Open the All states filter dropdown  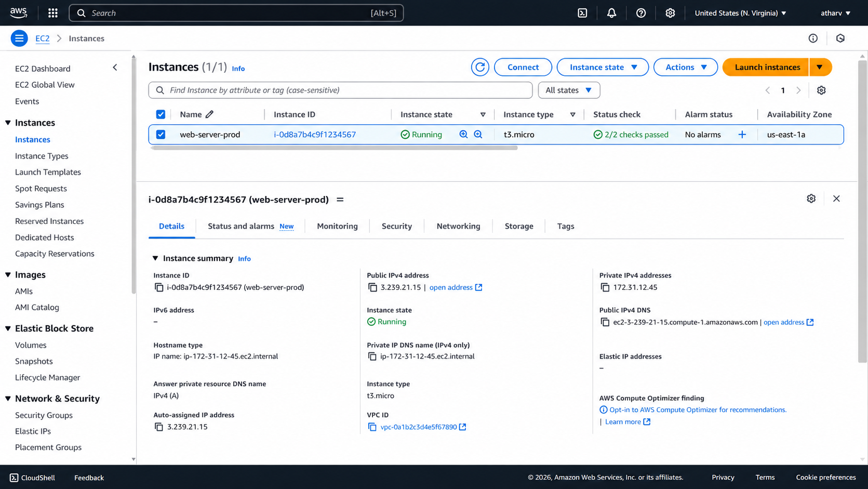click(569, 90)
